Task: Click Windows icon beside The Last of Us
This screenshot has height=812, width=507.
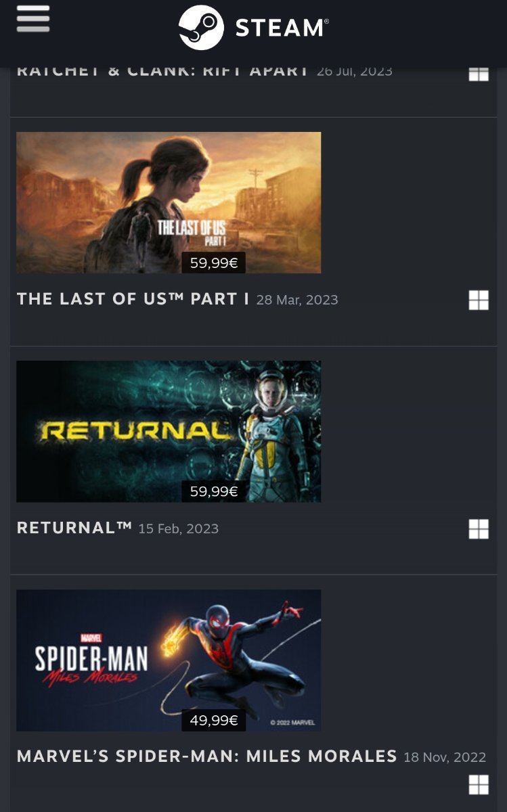Action: 479,300
